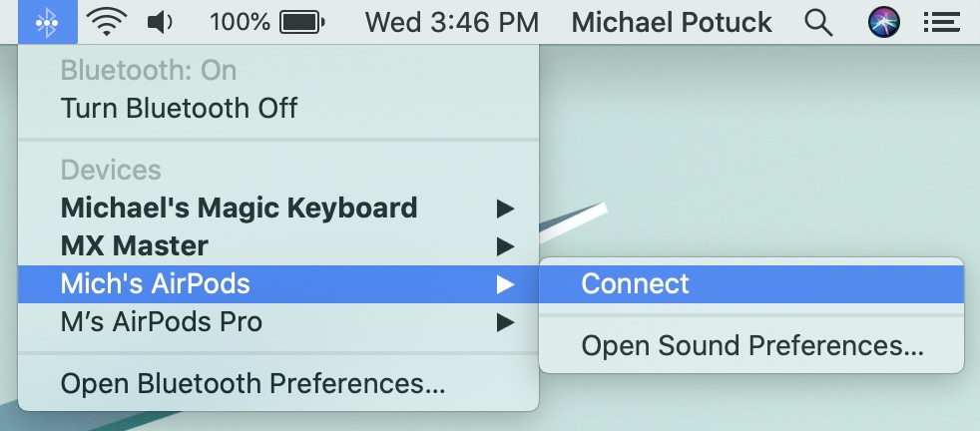Click the Bluetooth menu bar icon
This screenshot has height=431, width=980.
click(47, 21)
